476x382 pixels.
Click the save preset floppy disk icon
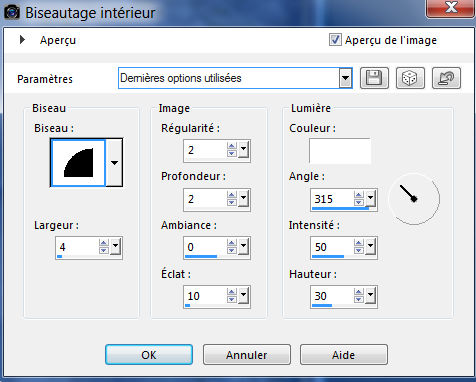pos(374,78)
